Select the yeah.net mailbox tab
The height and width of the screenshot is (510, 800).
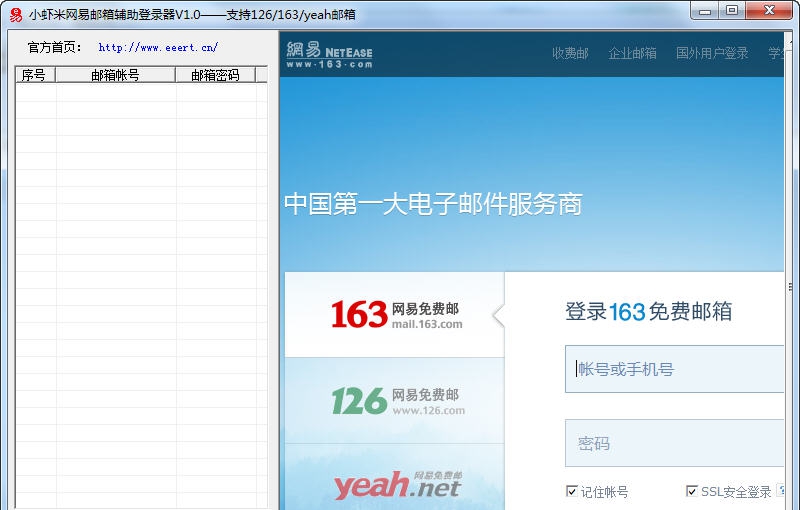[x=394, y=477]
